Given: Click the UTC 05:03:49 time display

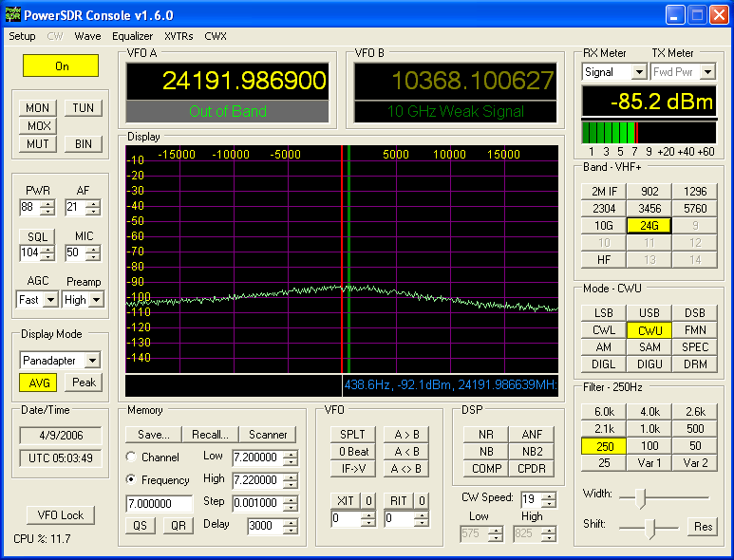Looking at the screenshot, I should point(61,458).
